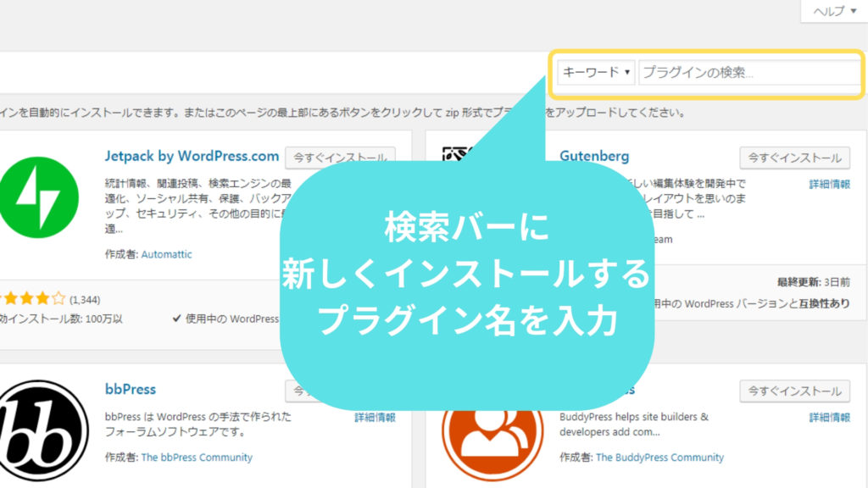Image resolution: width=868 pixels, height=488 pixels.
Task: Click the 最終更新: 3日前 text in Gutenberg card
Action: (813, 283)
